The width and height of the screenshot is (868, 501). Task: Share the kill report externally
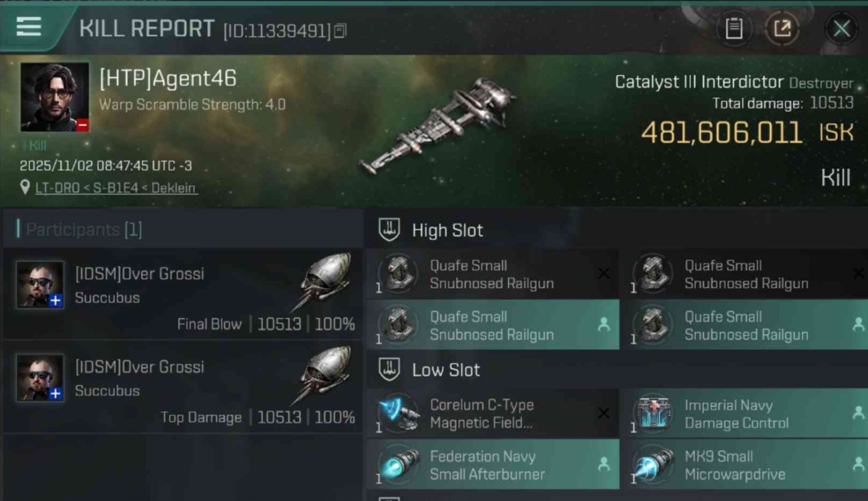(x=782, y=29)
